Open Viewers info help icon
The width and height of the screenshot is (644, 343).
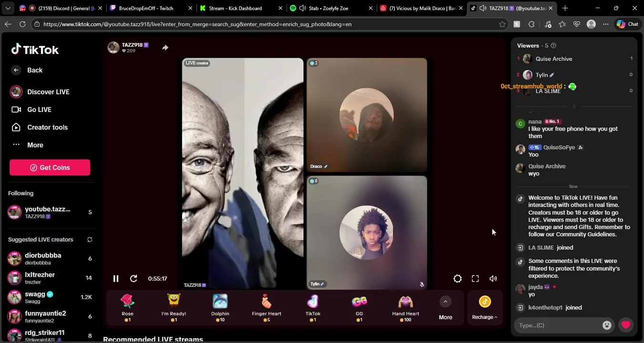click(553, 46)
